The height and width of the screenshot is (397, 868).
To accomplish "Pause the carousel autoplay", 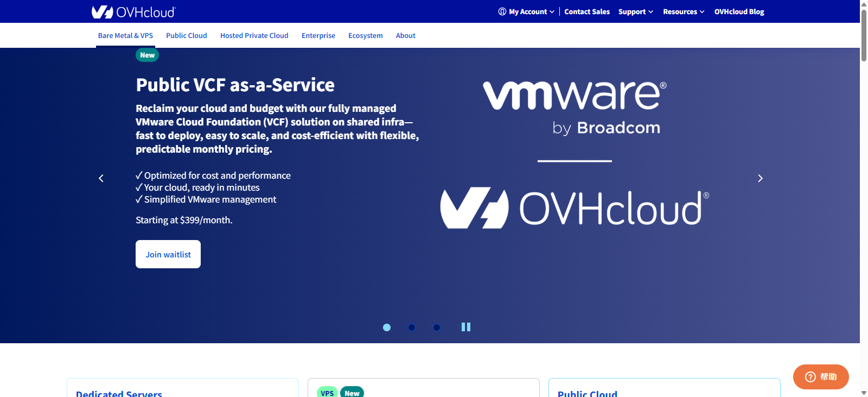I will [x=466, y=327].
